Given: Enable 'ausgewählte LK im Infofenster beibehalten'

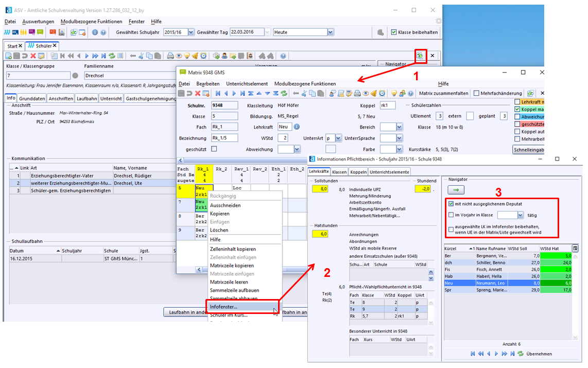Looking at the screenshot, I should (x=451, y=230).
